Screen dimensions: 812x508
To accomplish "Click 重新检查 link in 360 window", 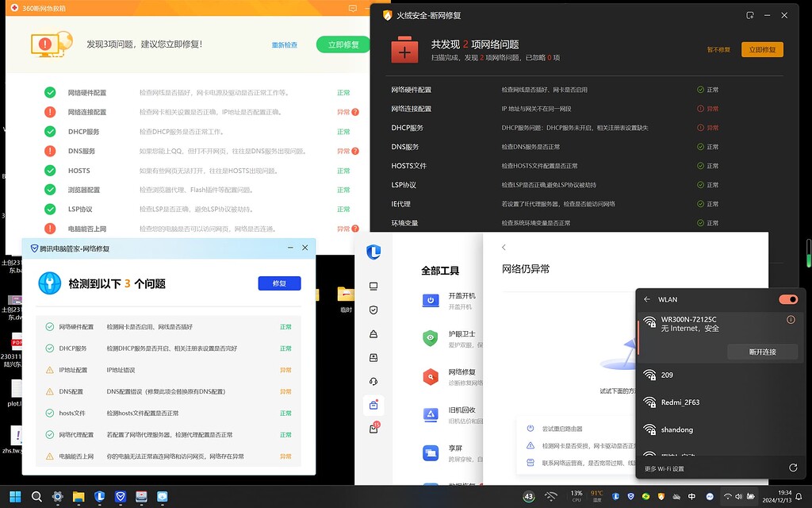I will (285, 45).
